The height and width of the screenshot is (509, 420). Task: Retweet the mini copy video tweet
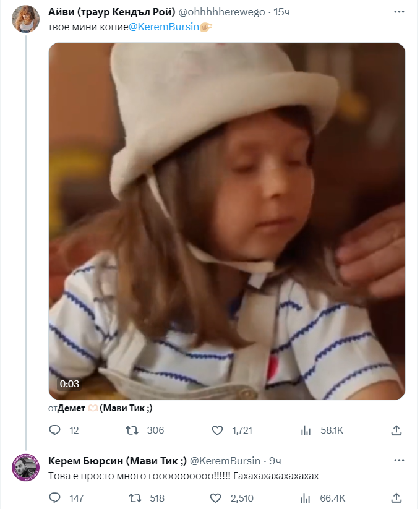(x=132, y=430)
